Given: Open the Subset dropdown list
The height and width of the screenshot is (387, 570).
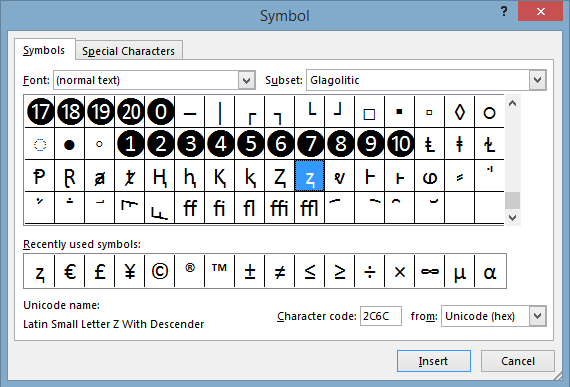Looking at the screenshot, I should tap(538, 80).
